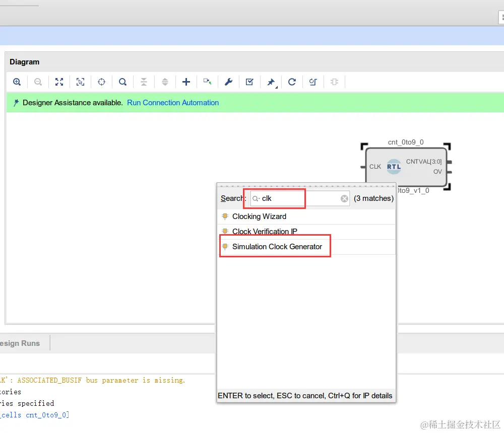Open Customize Block wrench icon
Screen dimensions: 504x433
point(228,82)
